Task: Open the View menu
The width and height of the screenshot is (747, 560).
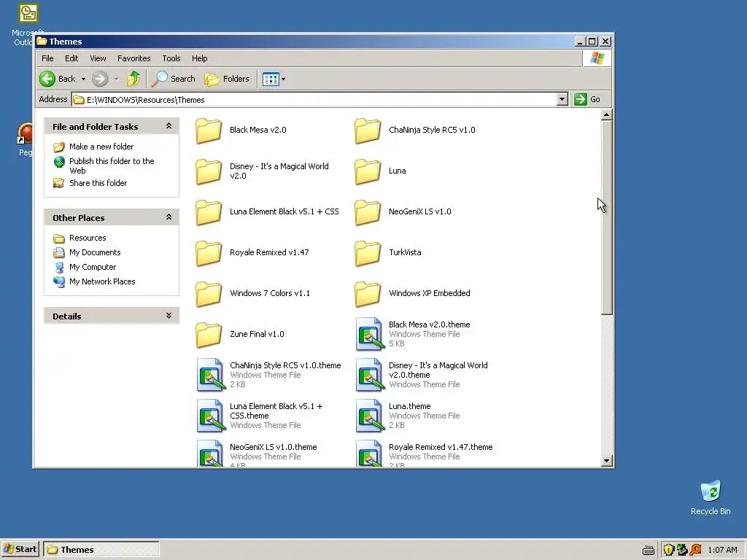Action: (x=98, y=58)
